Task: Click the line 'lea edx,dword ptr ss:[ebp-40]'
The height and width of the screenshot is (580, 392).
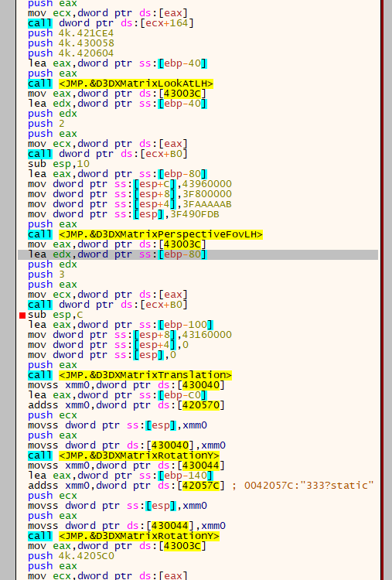Action: [118, 104]
